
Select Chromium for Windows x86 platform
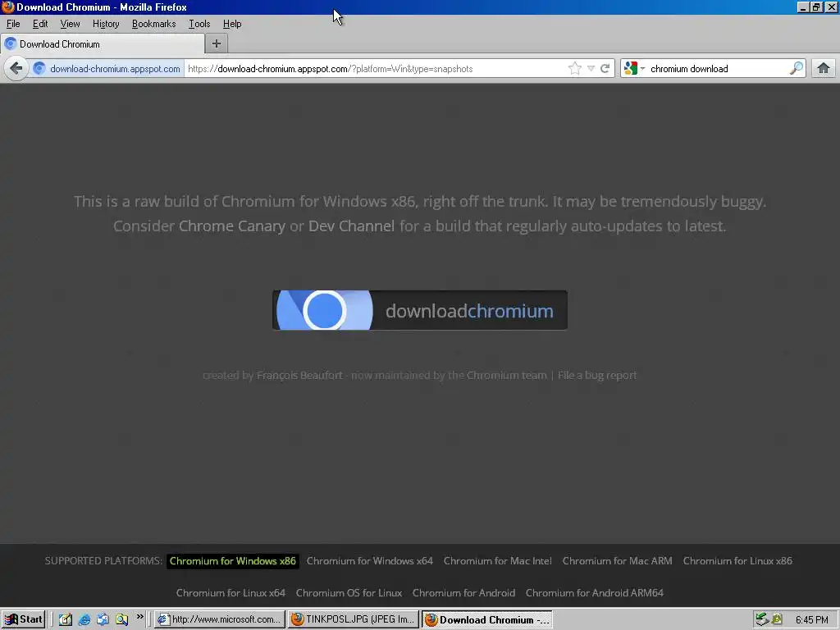[x=232, y=561]
